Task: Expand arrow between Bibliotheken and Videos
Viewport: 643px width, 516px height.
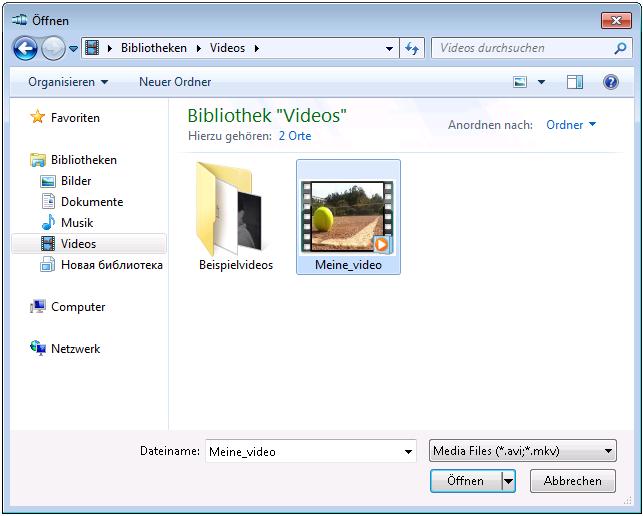Action: click(x=199, y=48)
